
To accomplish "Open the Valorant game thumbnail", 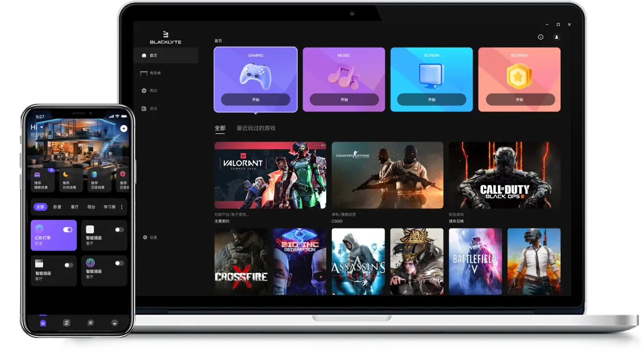I will pos(270,175).
